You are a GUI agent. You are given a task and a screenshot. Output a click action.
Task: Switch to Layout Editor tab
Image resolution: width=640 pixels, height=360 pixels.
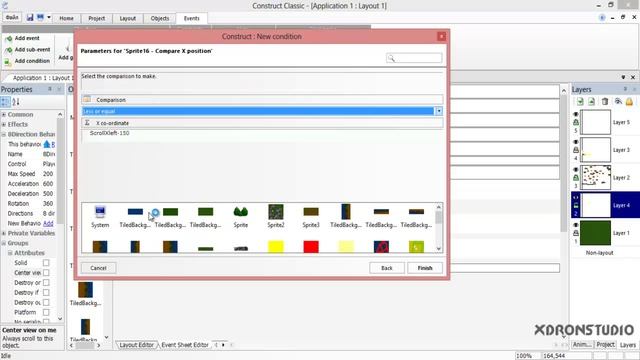tap(136, 345)
